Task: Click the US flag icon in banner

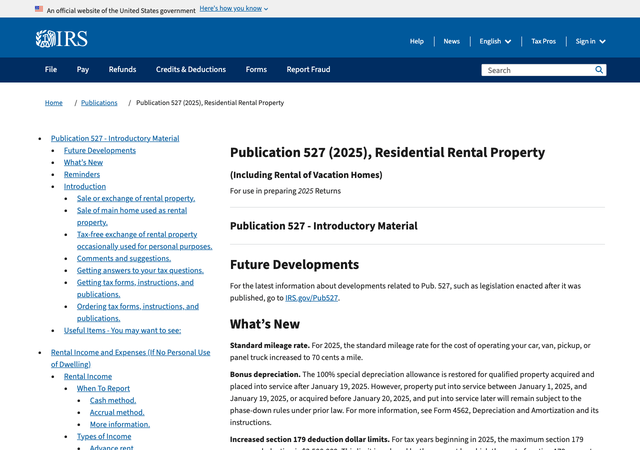Action: (39, 9)
